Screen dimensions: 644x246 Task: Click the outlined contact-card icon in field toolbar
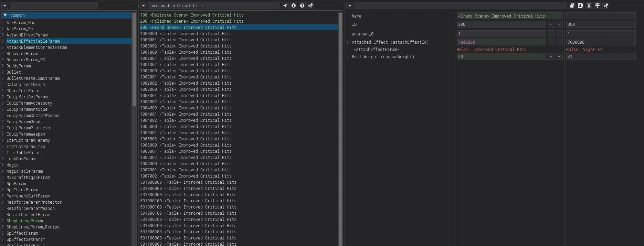[x=589, y=6]
